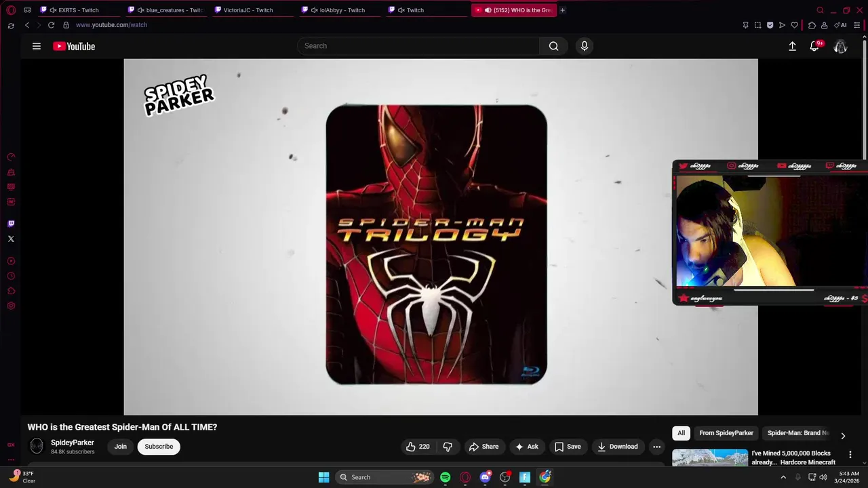868x488 pixels.
Task: Open Opera easy setup sliders icon
Action: [857, 25]
